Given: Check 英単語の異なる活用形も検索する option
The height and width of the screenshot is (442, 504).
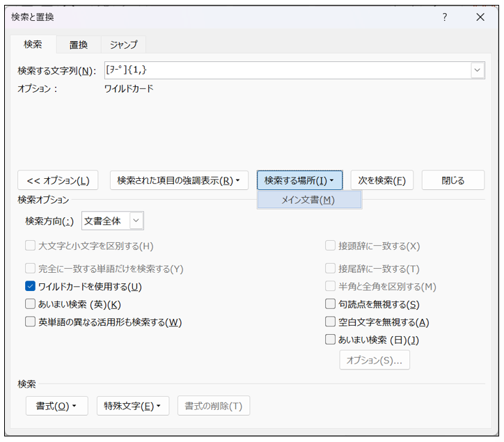Looking at the screenshot, I should coord(31,322).
